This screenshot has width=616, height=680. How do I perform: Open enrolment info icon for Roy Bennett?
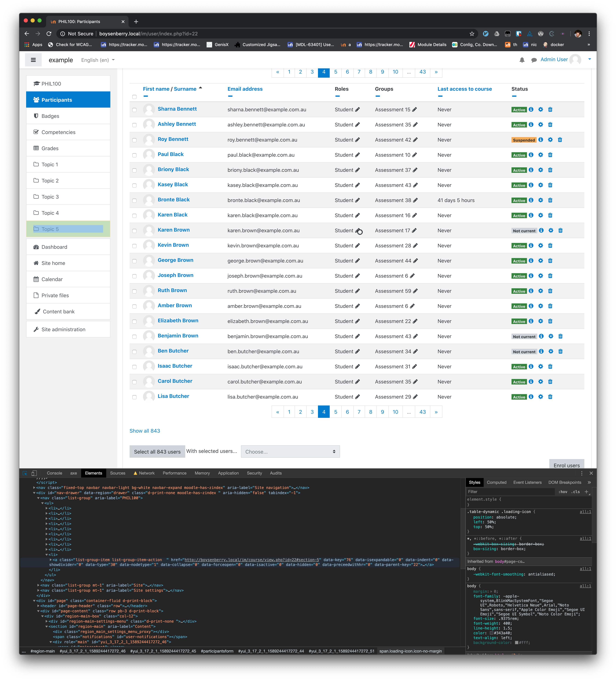[540, 140]
